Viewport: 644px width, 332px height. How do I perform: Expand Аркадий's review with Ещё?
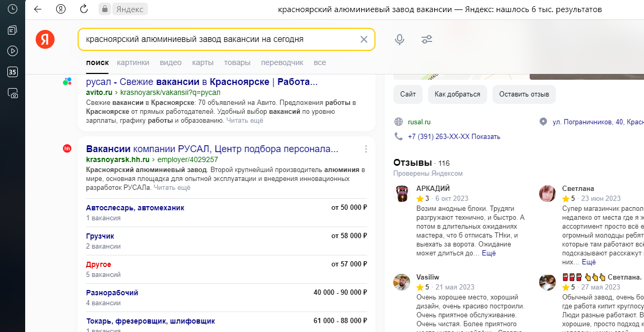[x=489, y=253]
